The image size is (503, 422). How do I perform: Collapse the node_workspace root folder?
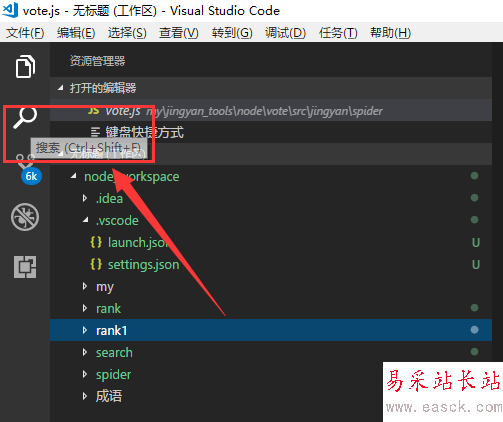[74, 176]
